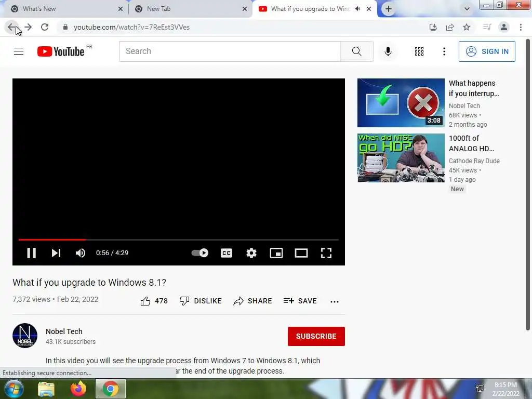Open the tab search chevron dropdown
The height and width of the screenshot is (399, 532).
tap(467, 9)
